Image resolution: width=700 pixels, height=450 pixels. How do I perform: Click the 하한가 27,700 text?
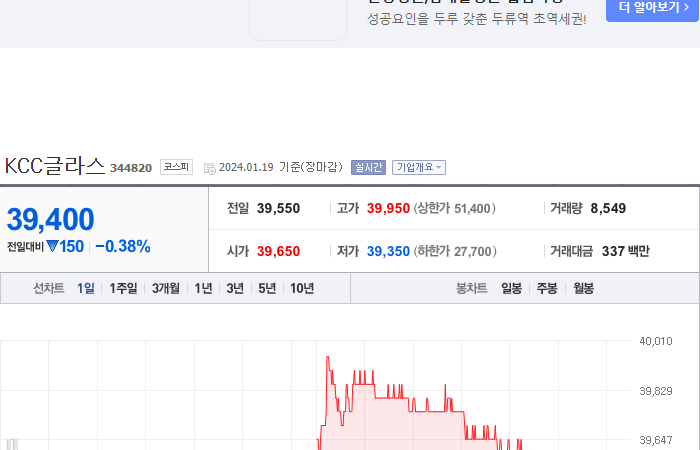tap(455, 251)
